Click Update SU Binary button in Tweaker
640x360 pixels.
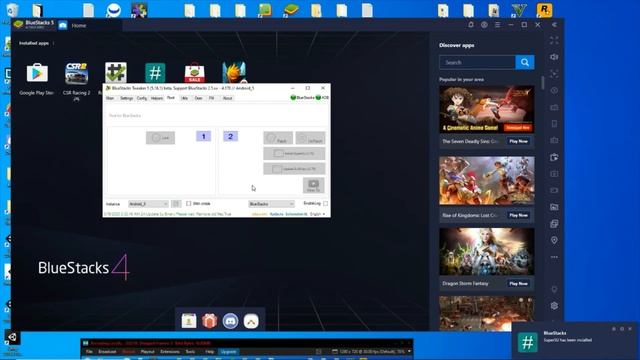(294, 169)
